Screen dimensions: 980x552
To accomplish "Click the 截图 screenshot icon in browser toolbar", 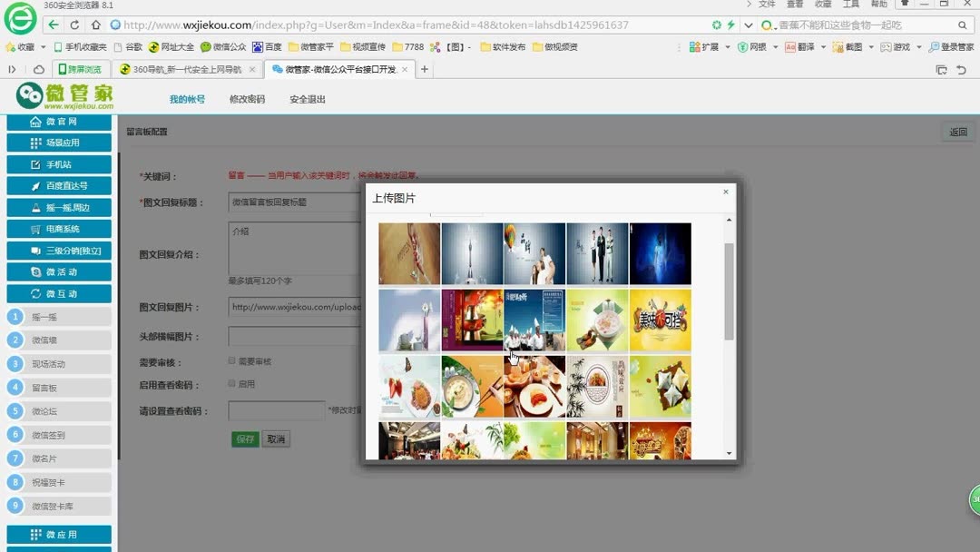I will click(x=851, y=46).
